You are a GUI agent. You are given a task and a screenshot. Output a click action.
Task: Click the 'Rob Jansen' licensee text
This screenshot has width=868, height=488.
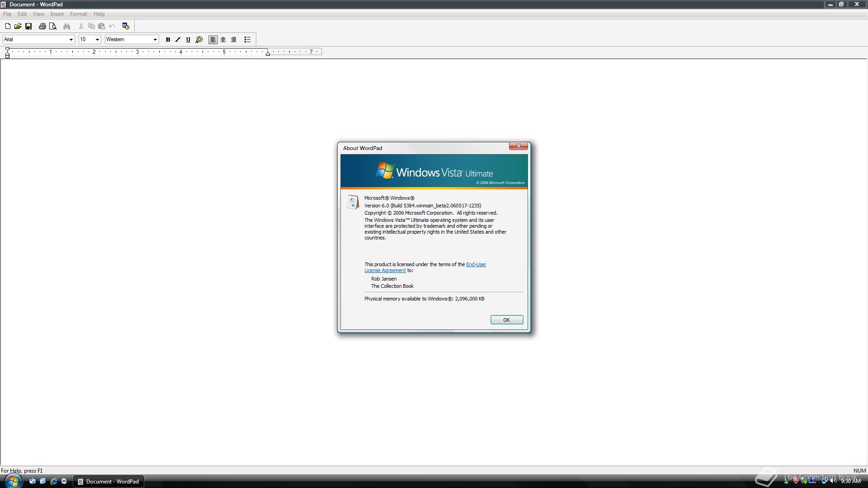(384, 279)
